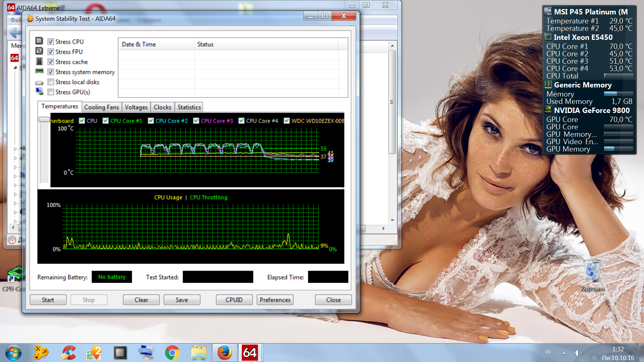Toggle CPU Core #3 graph checkbox
This screenshot has height=362, width=644.
pyautogui.click(x=196, y=121)
